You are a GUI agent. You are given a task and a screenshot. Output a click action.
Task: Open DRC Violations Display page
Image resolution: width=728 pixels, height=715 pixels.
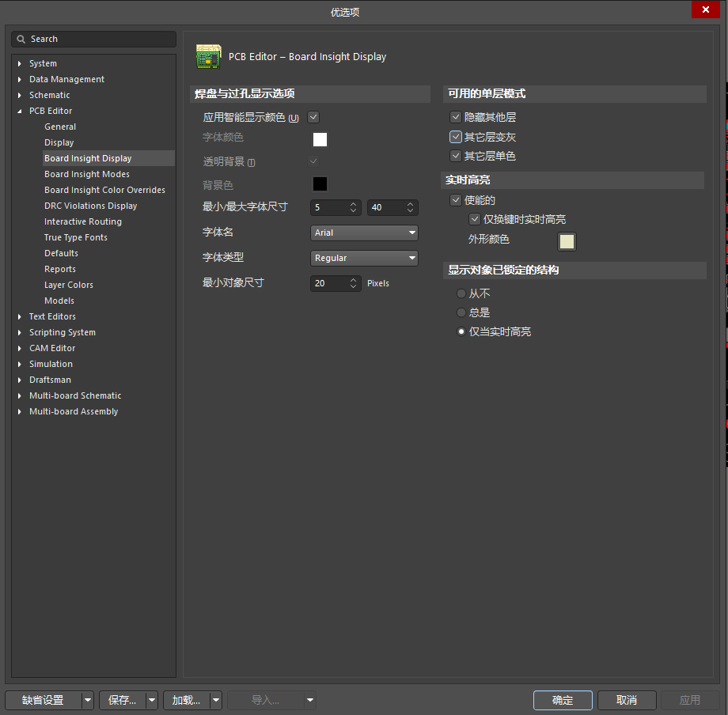[90, 206]
